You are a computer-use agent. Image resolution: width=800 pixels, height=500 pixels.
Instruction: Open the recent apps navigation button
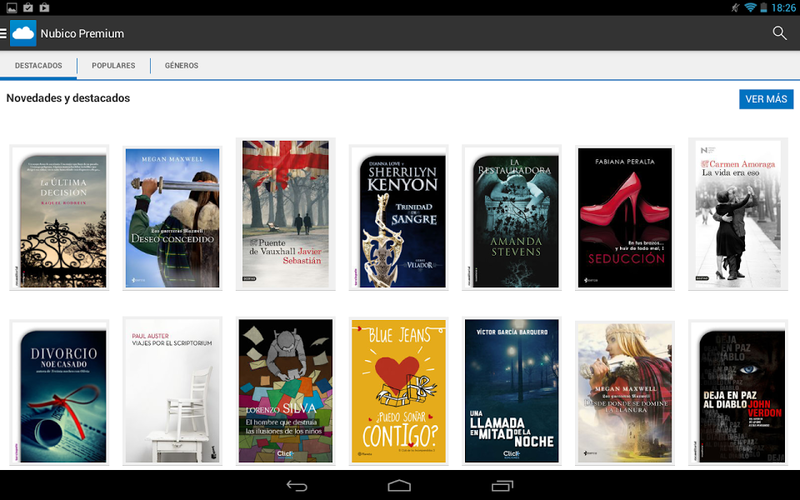pyautogui.click(x=503, y=485)
